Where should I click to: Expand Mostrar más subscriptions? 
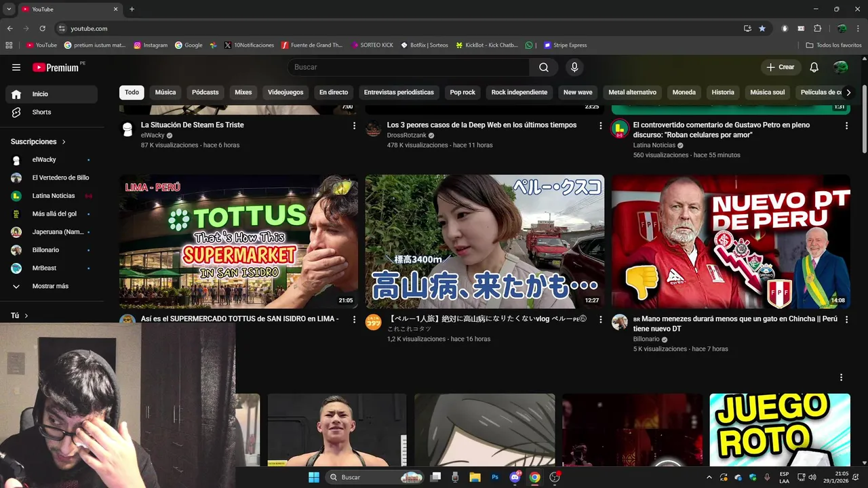click(x=52, y=287)
